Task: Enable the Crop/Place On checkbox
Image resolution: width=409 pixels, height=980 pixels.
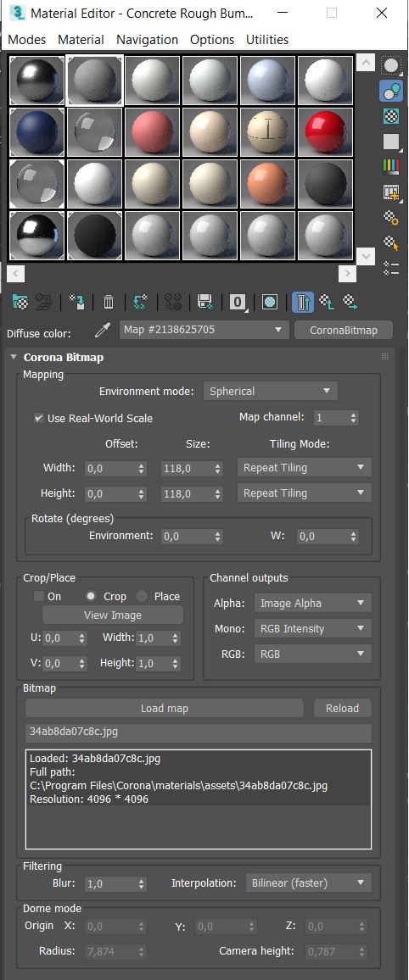Action: coord(39,596)
